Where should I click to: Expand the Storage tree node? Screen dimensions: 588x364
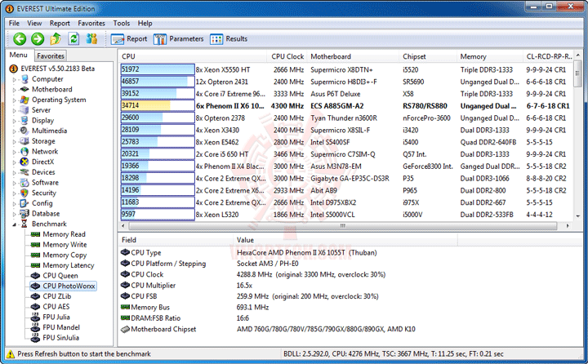(x=14, y=142)
